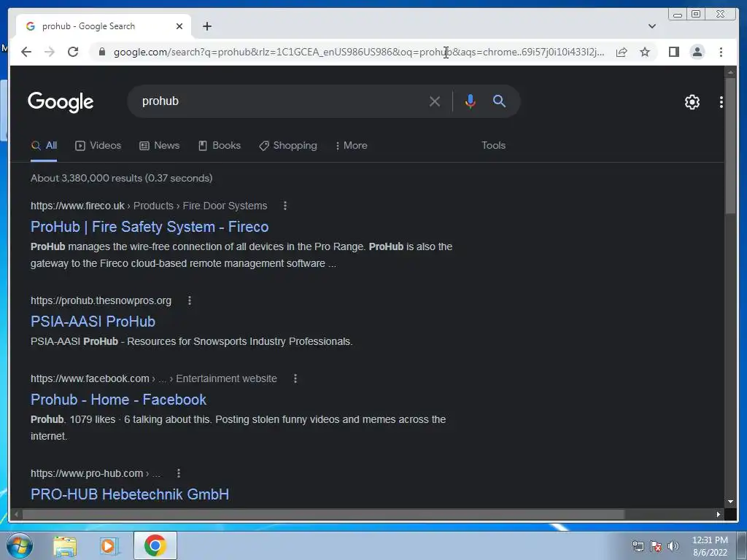
Task: Click into the prohub search field
Action: tap(281, 101)
